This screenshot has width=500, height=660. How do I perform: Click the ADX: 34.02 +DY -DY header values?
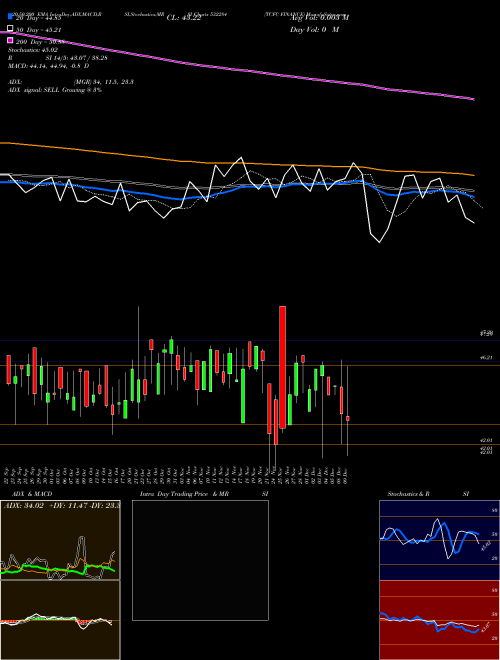pos(62,506)
